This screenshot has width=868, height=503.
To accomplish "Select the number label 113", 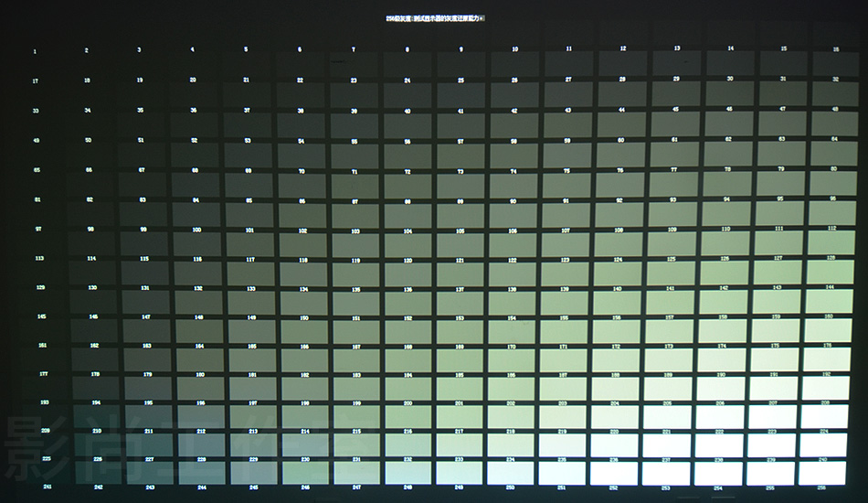I will click(37, 258).
